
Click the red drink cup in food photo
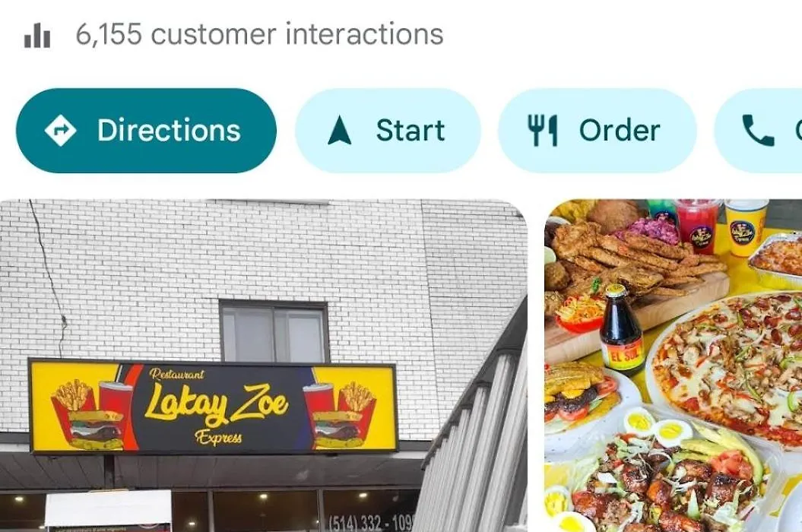(696, 225)
